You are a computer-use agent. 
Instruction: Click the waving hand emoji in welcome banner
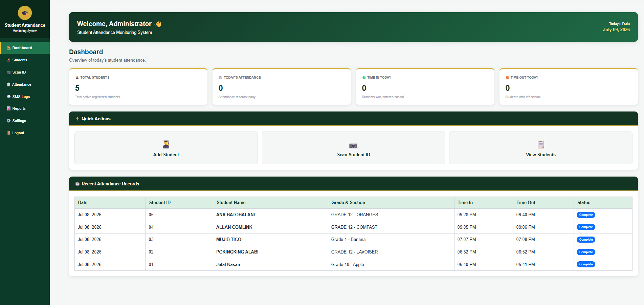158,24
